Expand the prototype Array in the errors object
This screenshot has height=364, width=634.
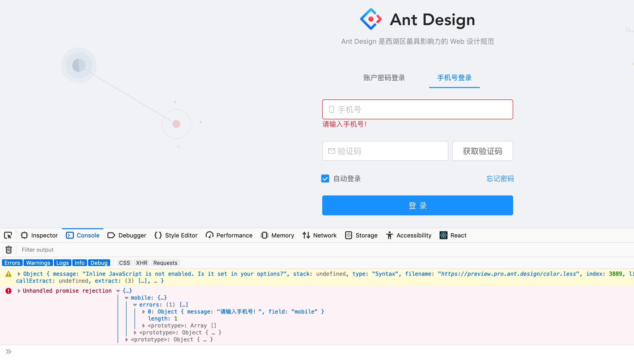tap(143, 325)
